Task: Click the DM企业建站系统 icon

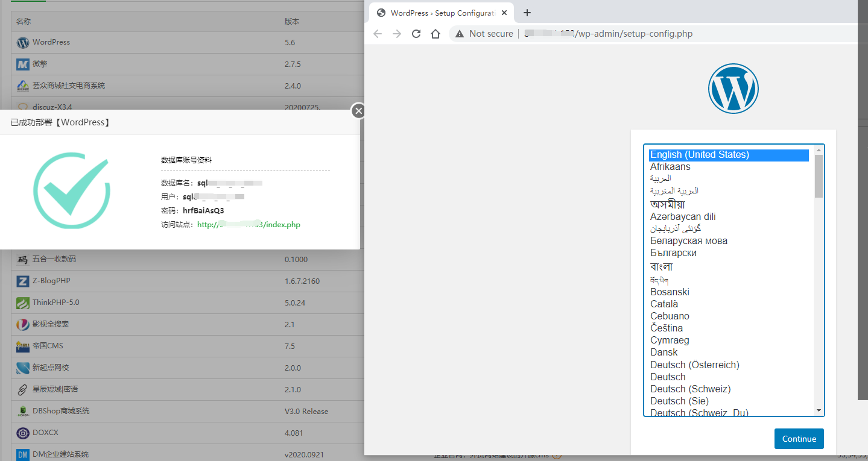Action: pos(23,454)
